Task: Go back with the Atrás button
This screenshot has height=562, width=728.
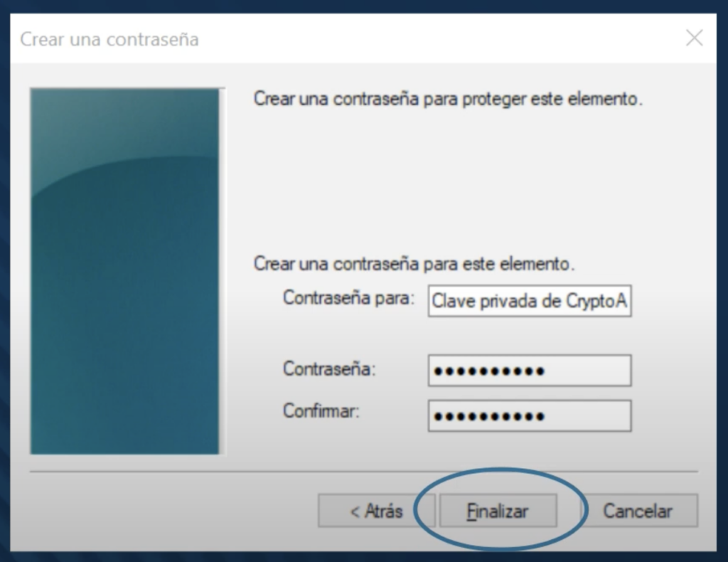Action: (376, 511)
